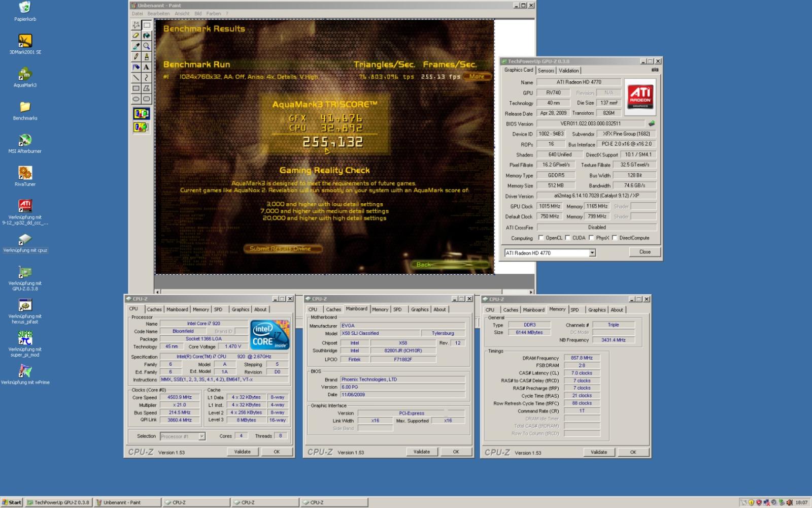This screenshot has height=508, width=812.
Task: Switch to the Validation tab in GPU-Z
Action: coord(568,71)
